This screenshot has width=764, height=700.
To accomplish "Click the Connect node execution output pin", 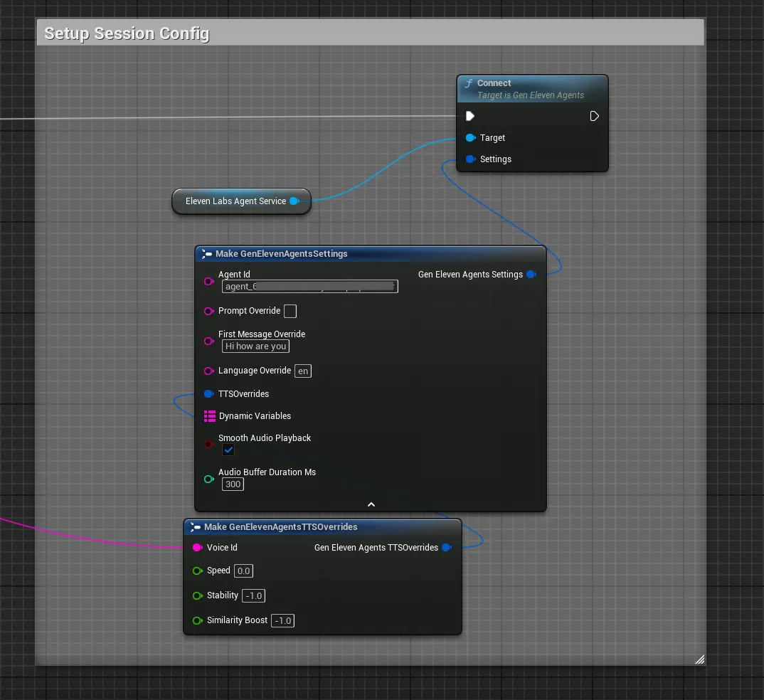I will pos(594,116).
